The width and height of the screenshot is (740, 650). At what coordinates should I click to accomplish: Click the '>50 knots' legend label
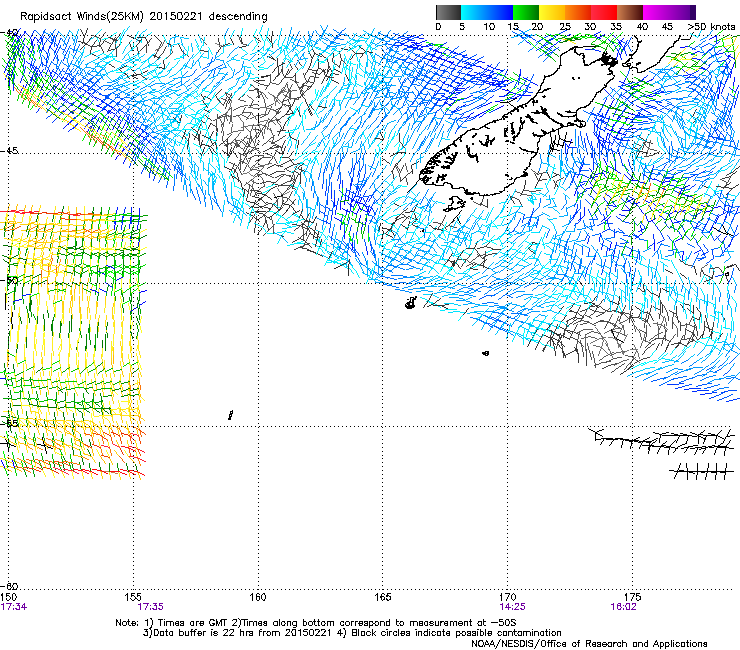pyautogui.click(x=711, y=27)
